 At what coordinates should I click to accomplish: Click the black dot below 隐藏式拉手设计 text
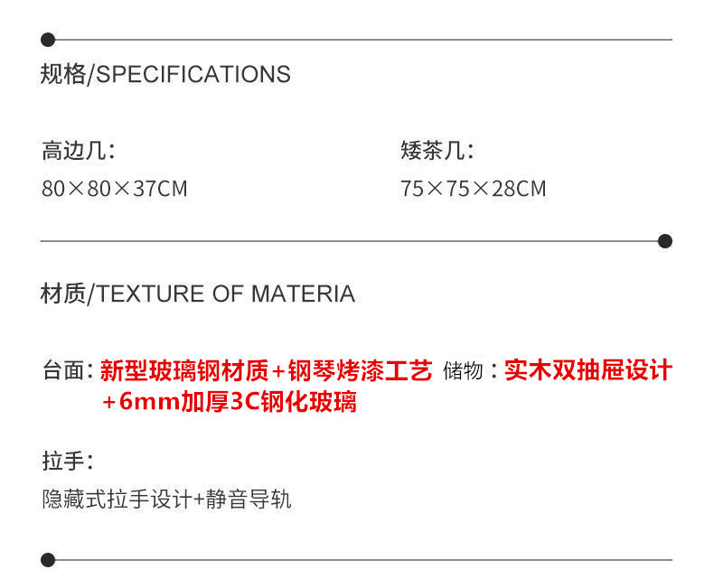point(48,560)
